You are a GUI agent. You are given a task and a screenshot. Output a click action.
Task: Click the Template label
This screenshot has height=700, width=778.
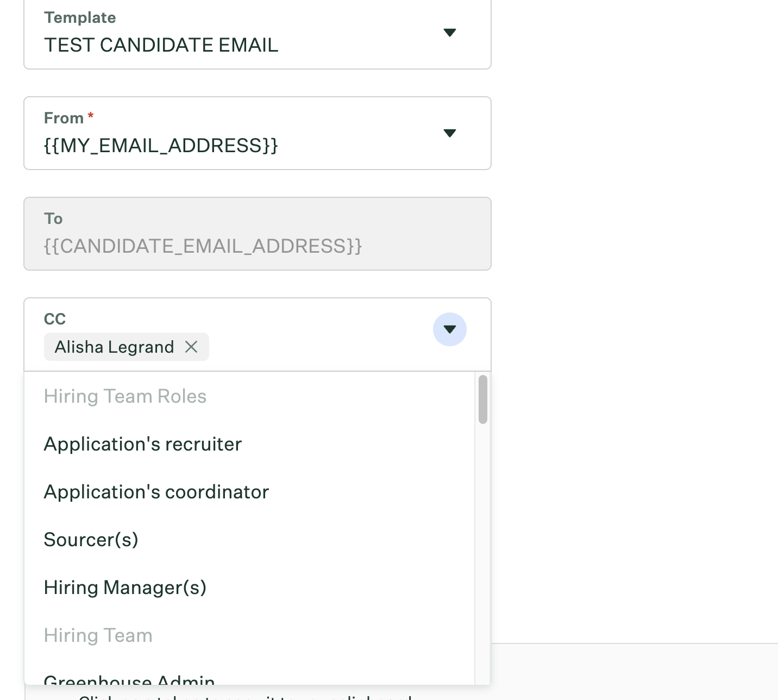[x=79, y=17]
